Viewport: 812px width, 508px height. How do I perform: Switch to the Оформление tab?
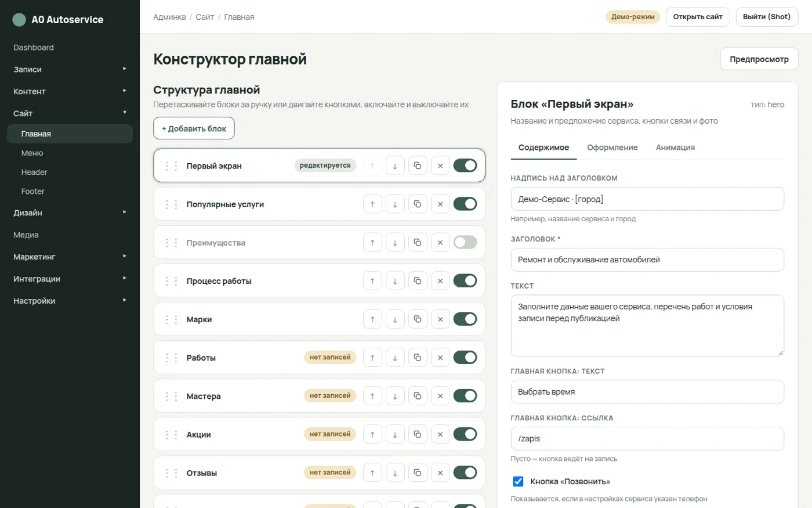point(612,147)
